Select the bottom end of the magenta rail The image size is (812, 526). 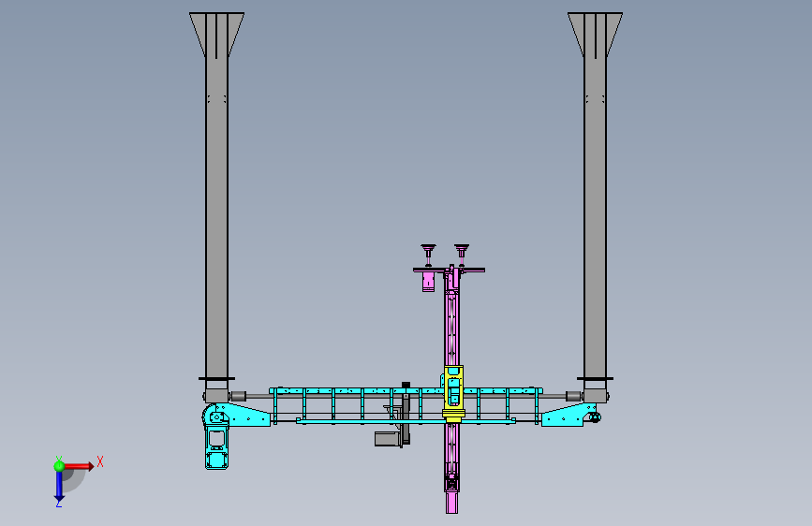[x=451, y=503]
